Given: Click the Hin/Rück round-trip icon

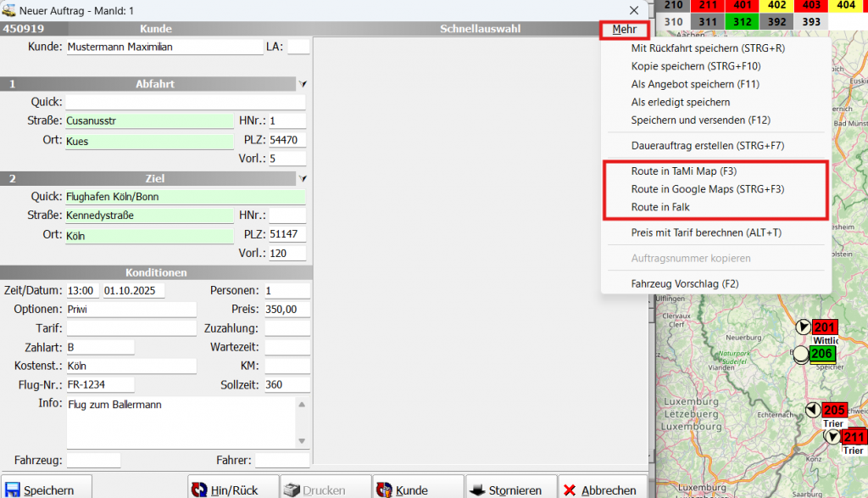Looking at the screenshot, I should 200,490.
